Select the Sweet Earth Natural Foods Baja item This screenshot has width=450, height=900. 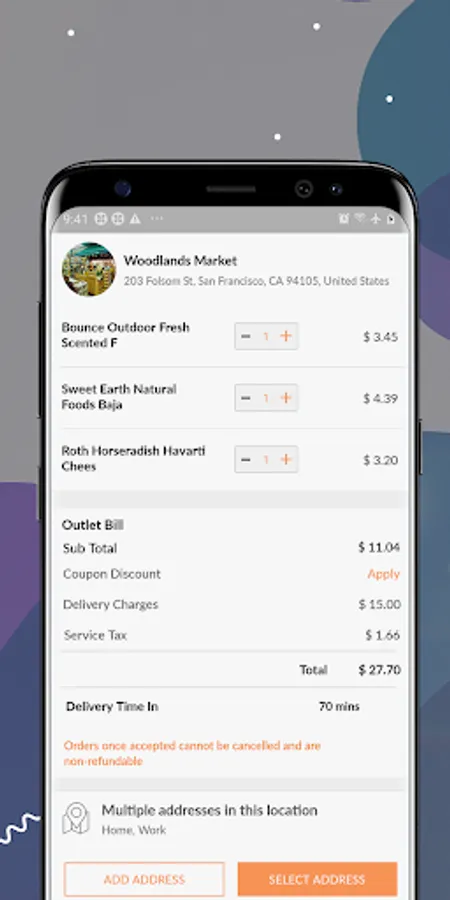[x=119, y=397]
